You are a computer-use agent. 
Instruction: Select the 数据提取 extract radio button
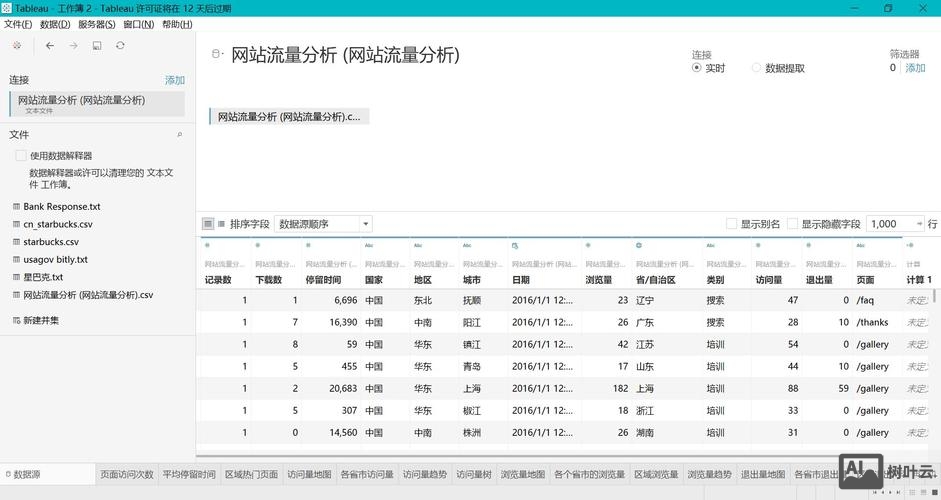(756, 68)
